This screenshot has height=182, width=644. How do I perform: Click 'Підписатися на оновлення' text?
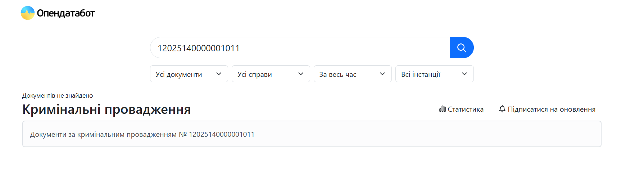pos(552,109)
